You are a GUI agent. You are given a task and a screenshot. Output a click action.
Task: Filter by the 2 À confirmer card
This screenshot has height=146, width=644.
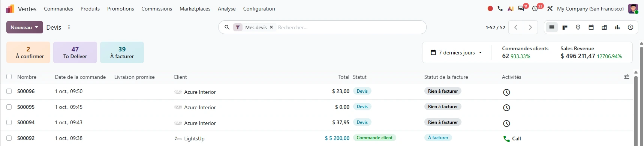pos(28,52)
